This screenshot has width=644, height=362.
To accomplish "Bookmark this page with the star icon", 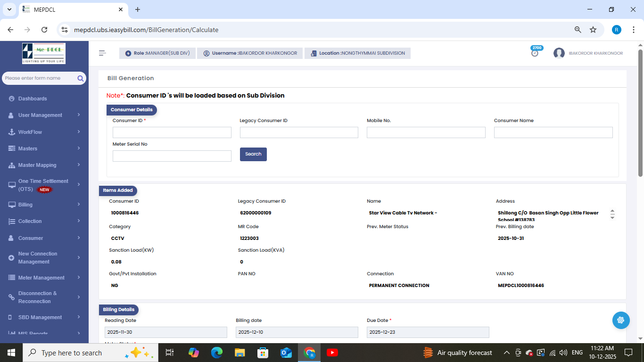I will (593, 30).
